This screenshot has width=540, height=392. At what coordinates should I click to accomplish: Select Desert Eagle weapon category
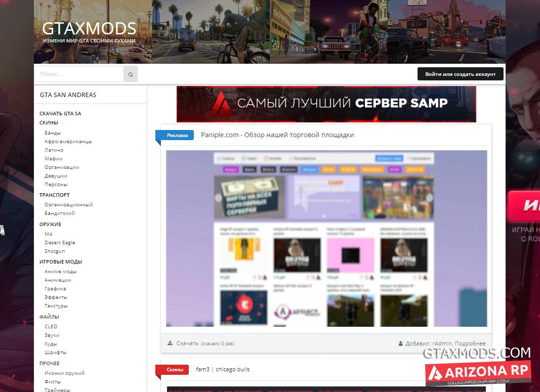[x=60, y=242]
